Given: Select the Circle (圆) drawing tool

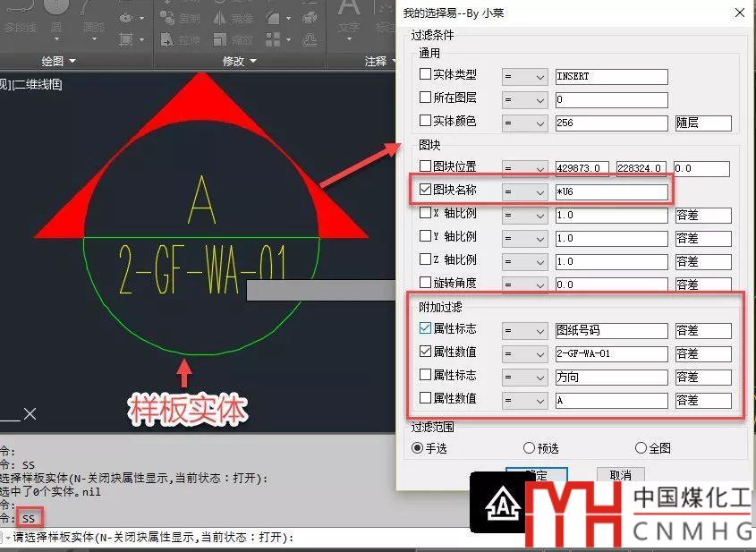Looking at the screenshot, I should (56, 14).
